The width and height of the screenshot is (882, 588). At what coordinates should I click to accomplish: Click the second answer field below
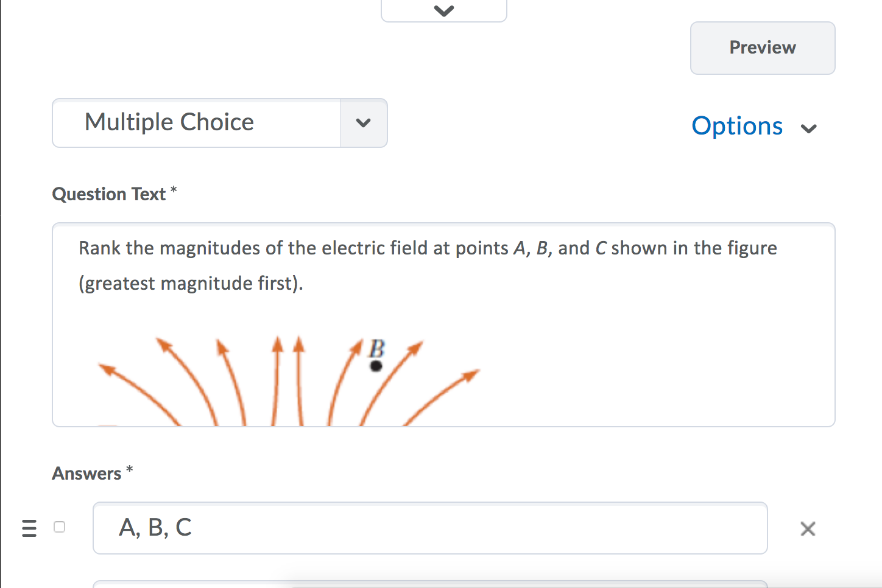pos(429,584)
